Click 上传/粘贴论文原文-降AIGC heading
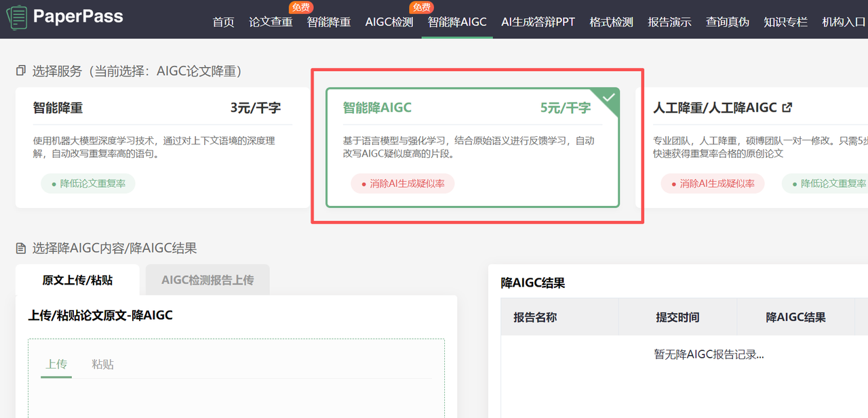This screenshot has width=868, height=418. 100,315
